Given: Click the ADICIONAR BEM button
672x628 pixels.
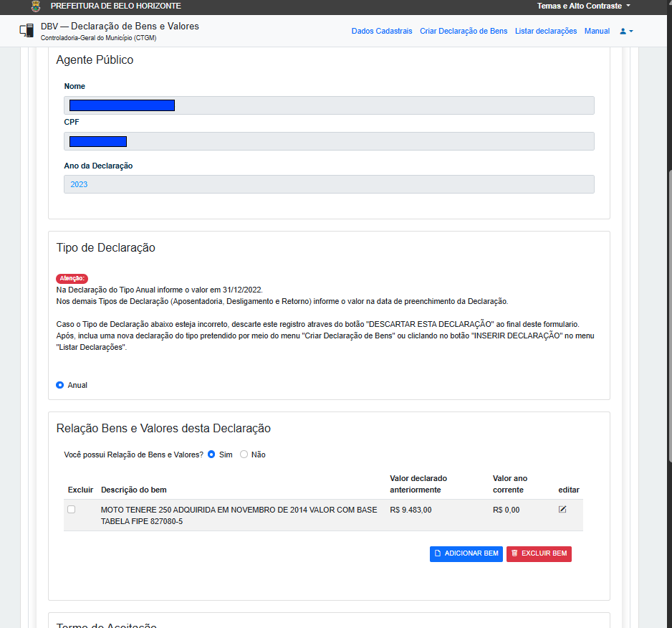Looking at the screenshot, I should (x=466, y=553).
